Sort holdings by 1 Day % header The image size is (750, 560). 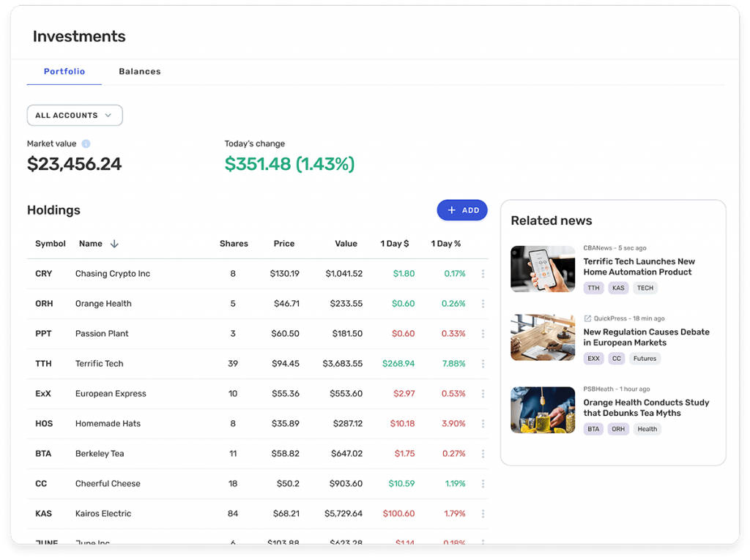tap(445, 244)
